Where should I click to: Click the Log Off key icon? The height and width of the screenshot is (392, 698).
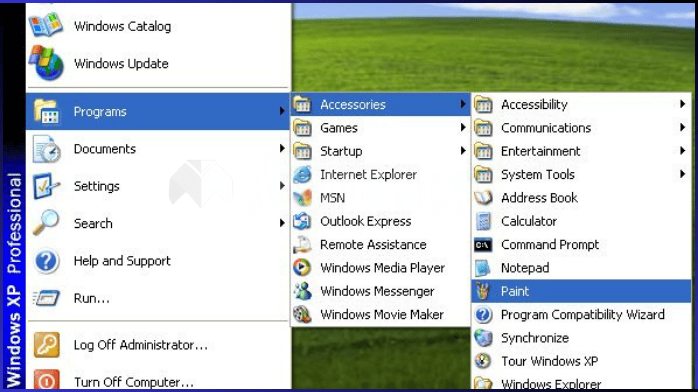coord(46,345)
